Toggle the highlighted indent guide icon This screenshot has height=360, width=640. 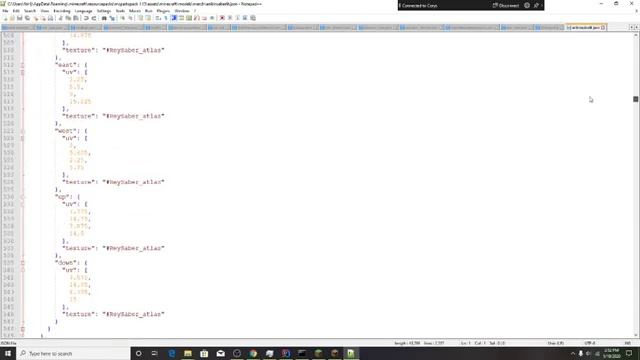click(174, 18)
